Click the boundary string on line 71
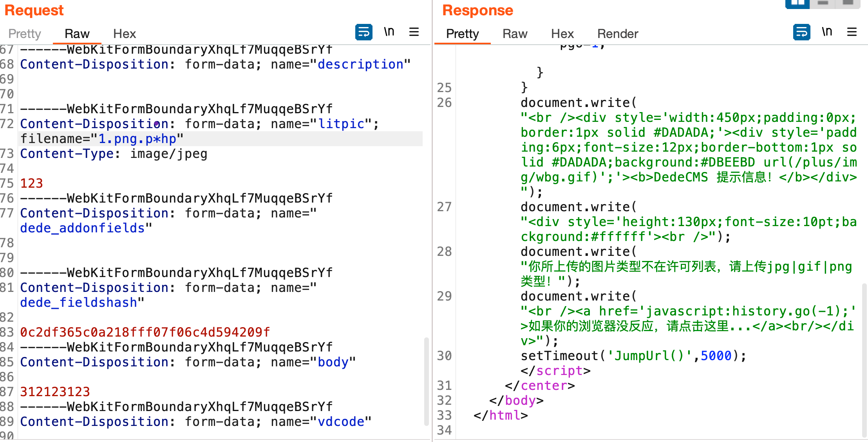Screen dimensions: 868x442 pos(176,109)
